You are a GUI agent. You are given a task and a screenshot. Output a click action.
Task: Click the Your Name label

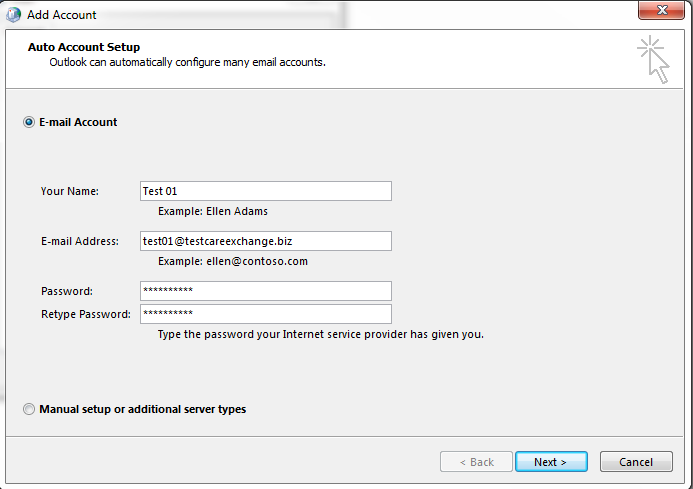(70, 191)
